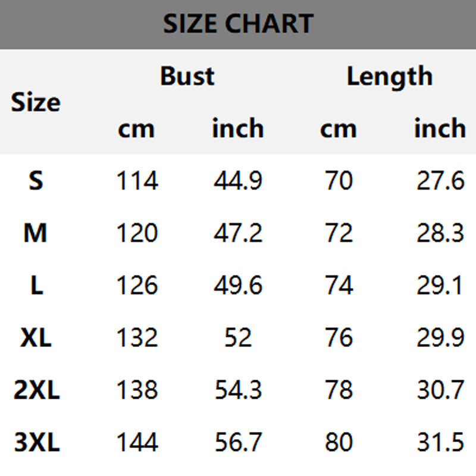Screen dimensions: 476x476
Task: Click the 114 bust cm value
Action: coord(137,180)
